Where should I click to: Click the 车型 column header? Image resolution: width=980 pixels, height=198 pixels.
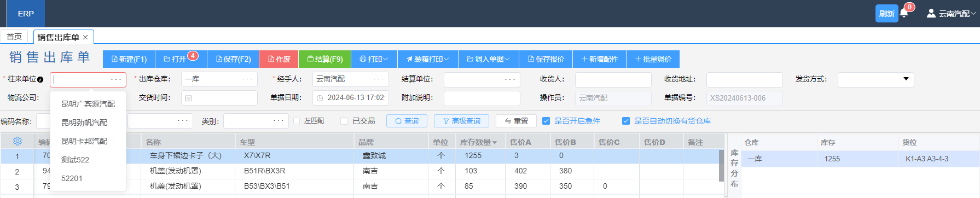(x=294, y=142)
